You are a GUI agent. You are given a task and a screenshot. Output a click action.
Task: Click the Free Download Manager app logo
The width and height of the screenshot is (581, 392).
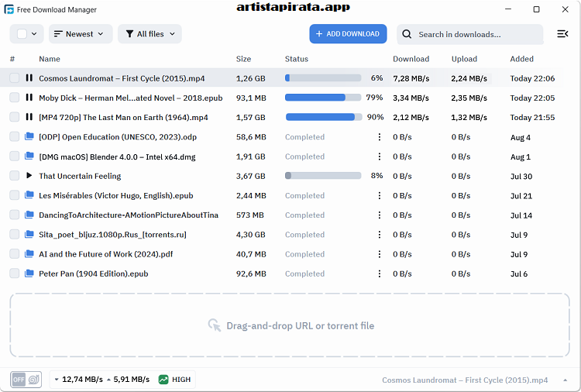[x=9, y=9]
